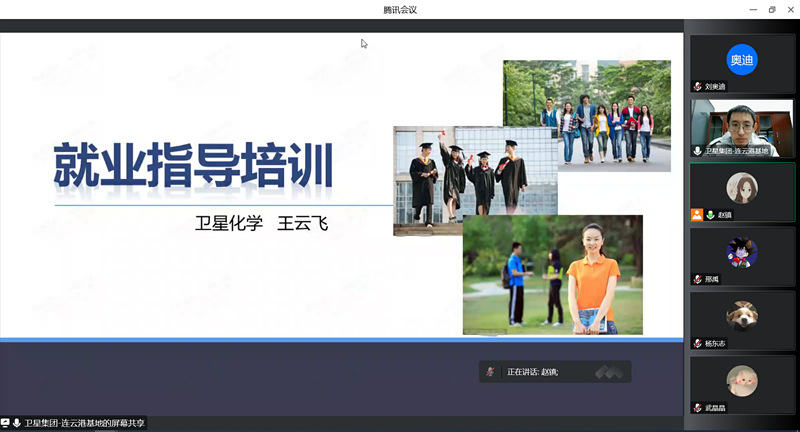Click microphone icon on 卫星集团-连云港基地 video tile

pos(697,151)
